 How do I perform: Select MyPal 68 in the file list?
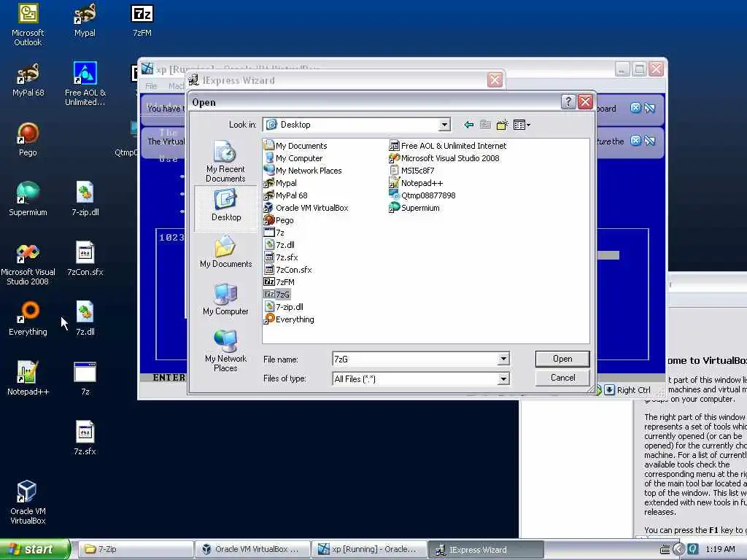click(x=286, y=195)
